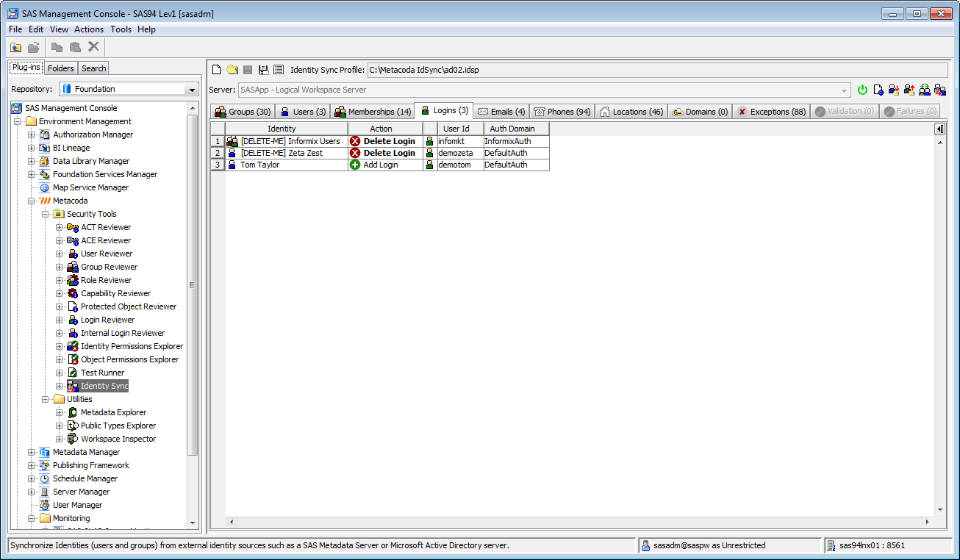The height and width of the screenshot is (560, 960).
Task: Click the green Add Login plus icon
Action: coord(355,165)
